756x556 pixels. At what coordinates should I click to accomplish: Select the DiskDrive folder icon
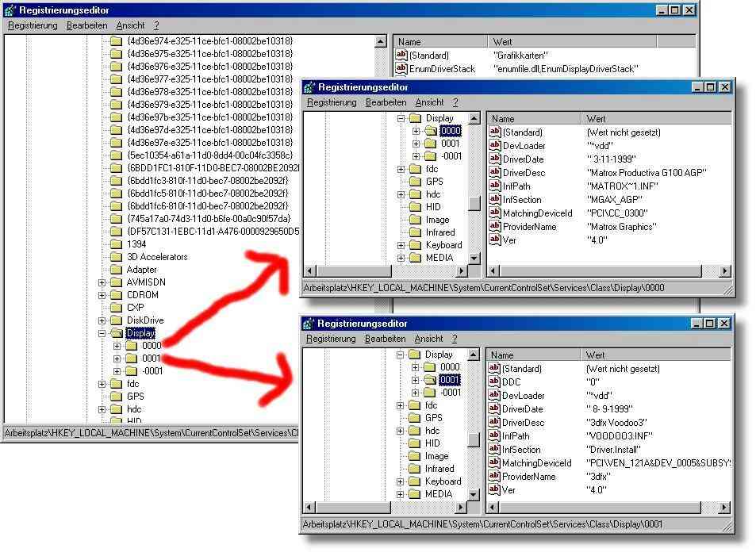[x=116, y=320]
